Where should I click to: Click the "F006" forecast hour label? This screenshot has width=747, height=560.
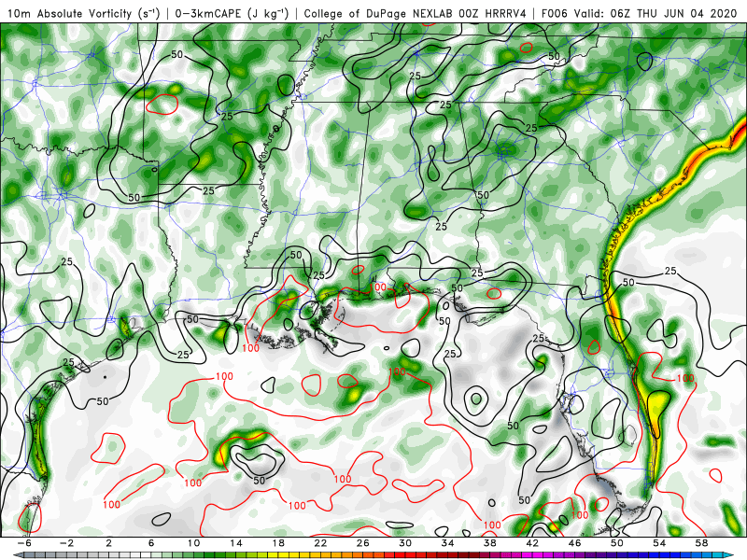point(556,14)
